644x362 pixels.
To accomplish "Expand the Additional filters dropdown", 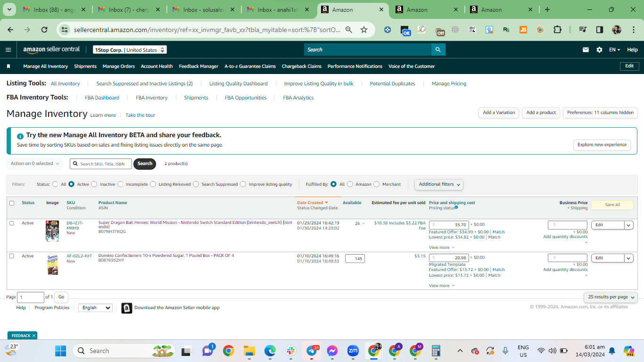I will tap(439, 184).
